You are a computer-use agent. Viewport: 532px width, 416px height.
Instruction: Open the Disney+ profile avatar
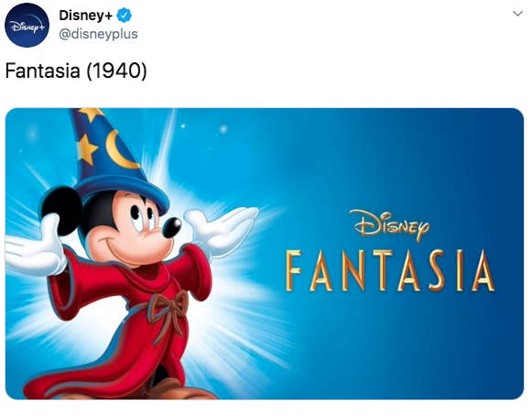(27, 25)
